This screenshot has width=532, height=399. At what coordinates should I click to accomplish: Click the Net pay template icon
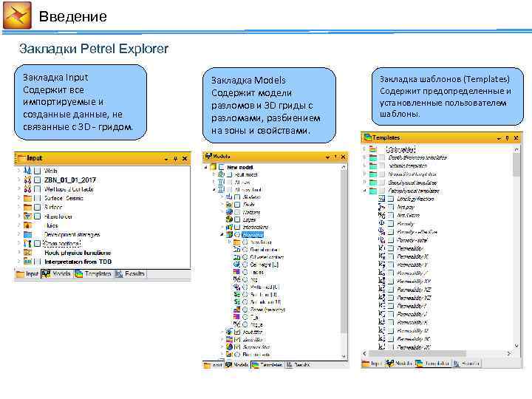click(382, 207)
